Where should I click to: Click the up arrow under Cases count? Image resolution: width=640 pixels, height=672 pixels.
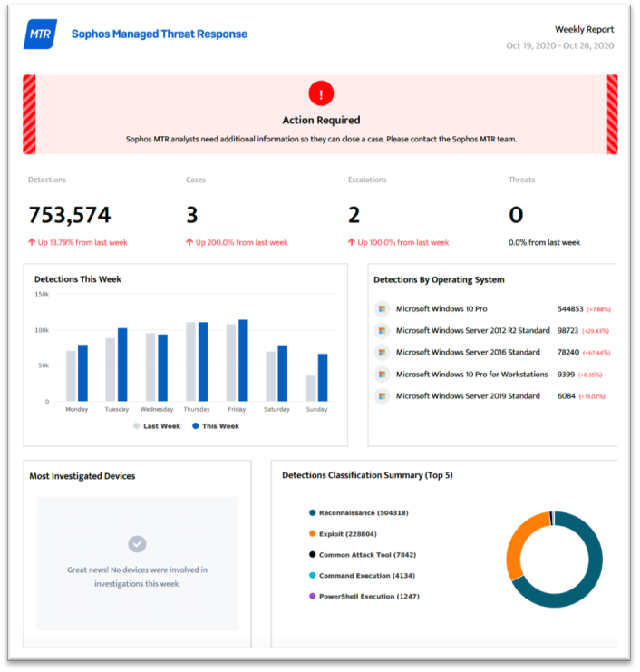coord(189,242)
